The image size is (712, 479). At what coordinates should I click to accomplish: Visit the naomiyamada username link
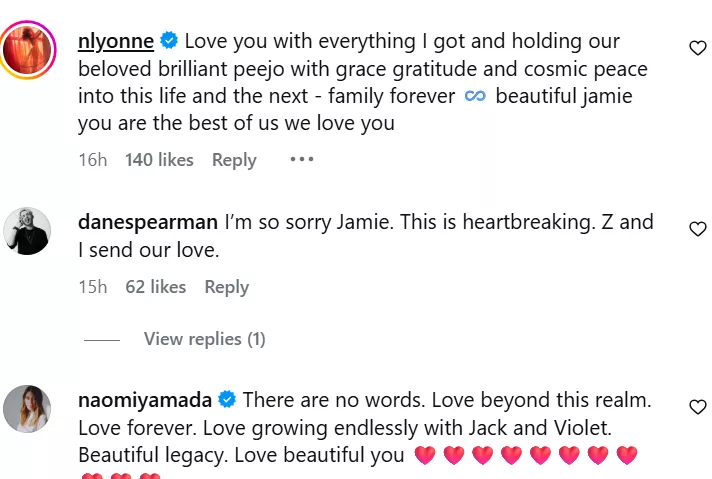click(145, 400)
